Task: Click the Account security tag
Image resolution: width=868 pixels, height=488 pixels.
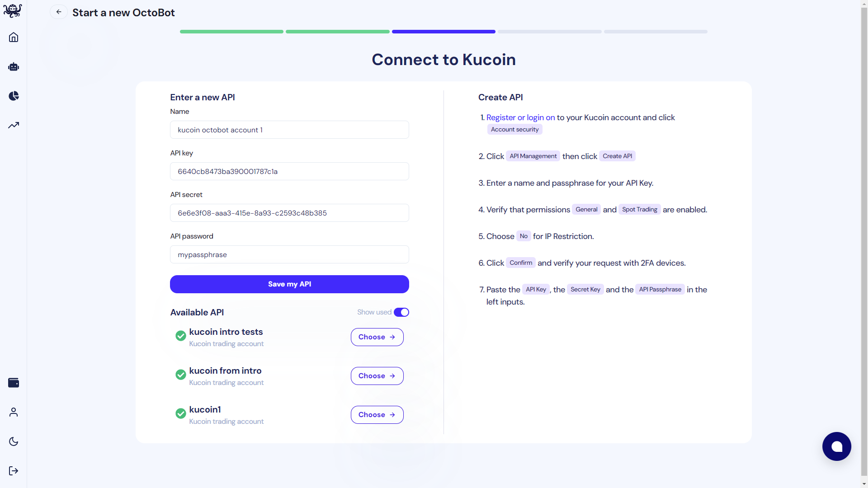Action: tap(515, 129)
